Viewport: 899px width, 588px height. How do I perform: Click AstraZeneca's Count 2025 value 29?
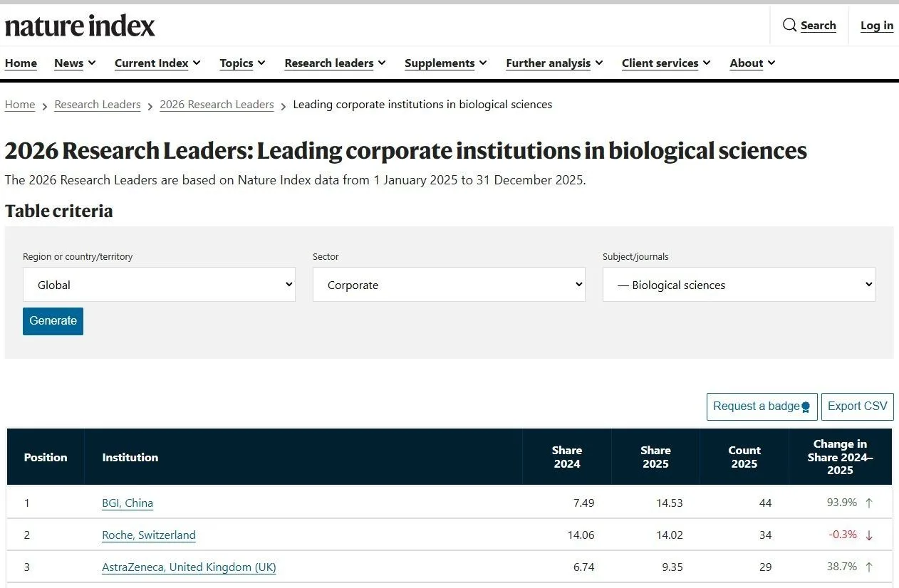pyautogui.click(x=765, y=567)
